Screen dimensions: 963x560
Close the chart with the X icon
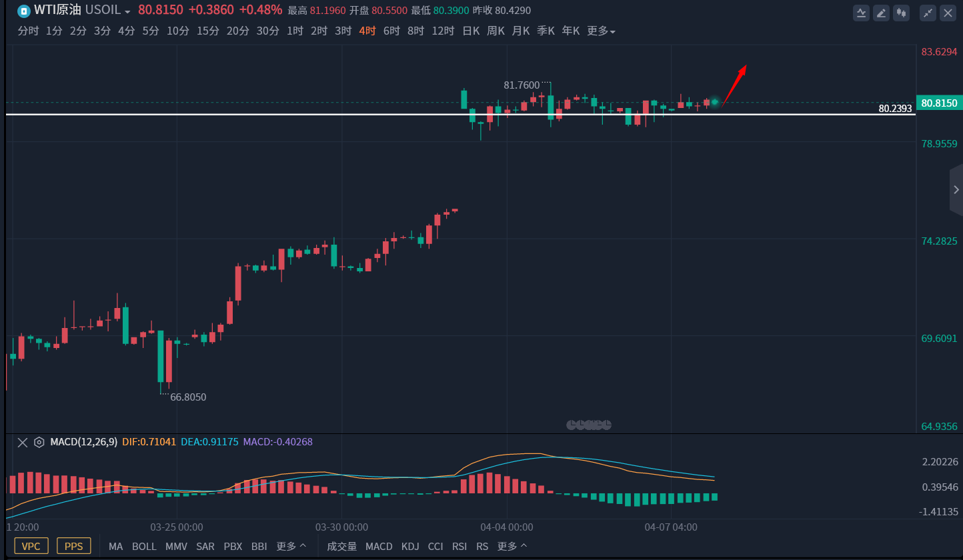pyautogui.click(x=948, y=12)
